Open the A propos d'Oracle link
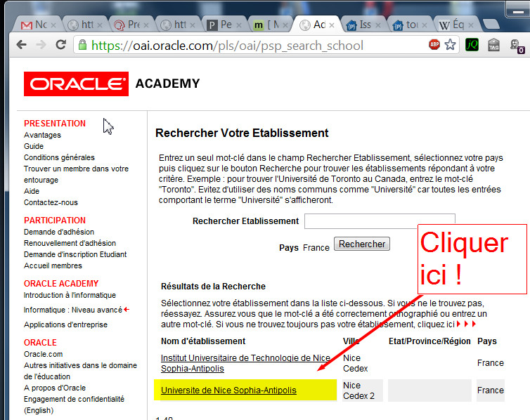This screenshot has width=530, height=420. pos(55,388)
